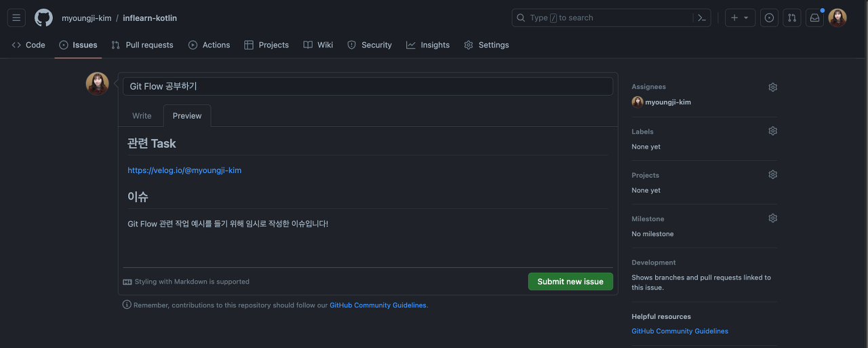Click the No milestone text
The height and width of the screenshot is (348, 868).
[652, 234]
